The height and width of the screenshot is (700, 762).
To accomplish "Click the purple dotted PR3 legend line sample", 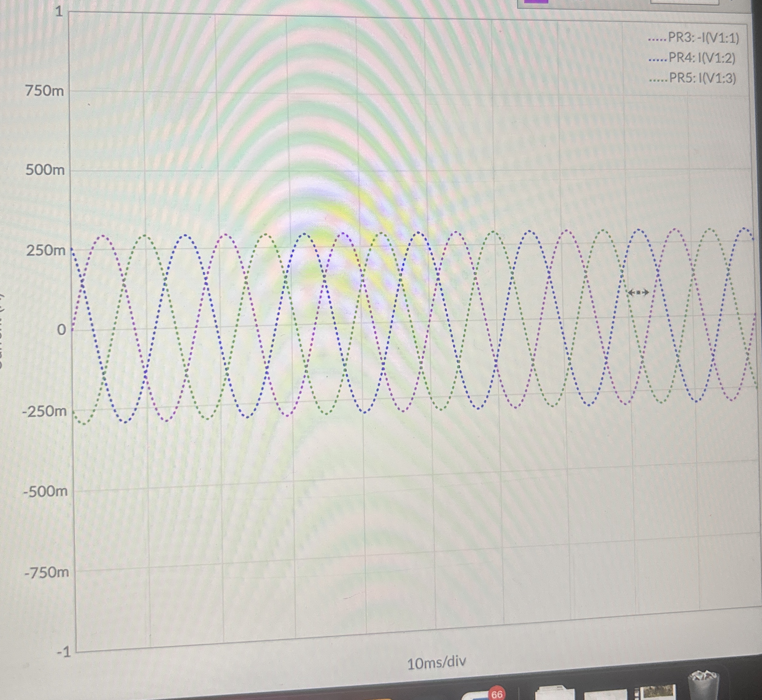I will pos(658,39).
